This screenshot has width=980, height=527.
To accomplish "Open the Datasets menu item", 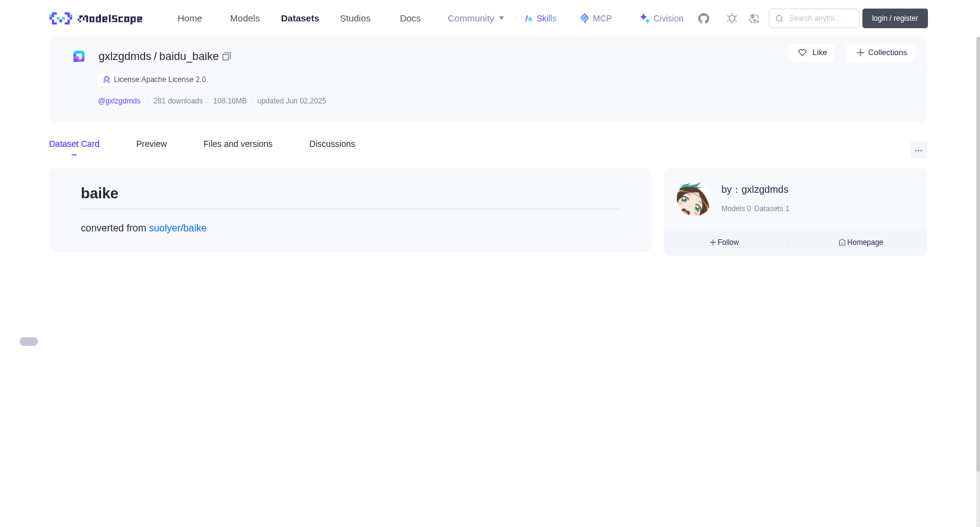I will 300,18.
